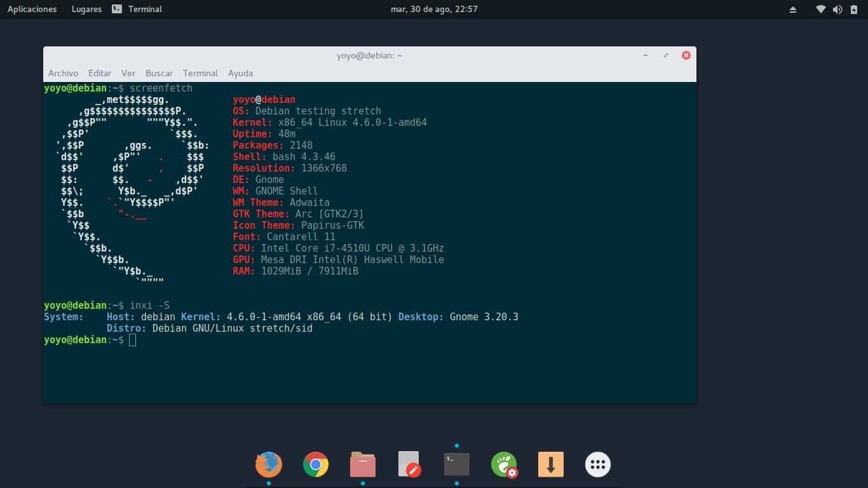Open the clock and calendar panel
868x488 pixels.
(x=435, y=10)
